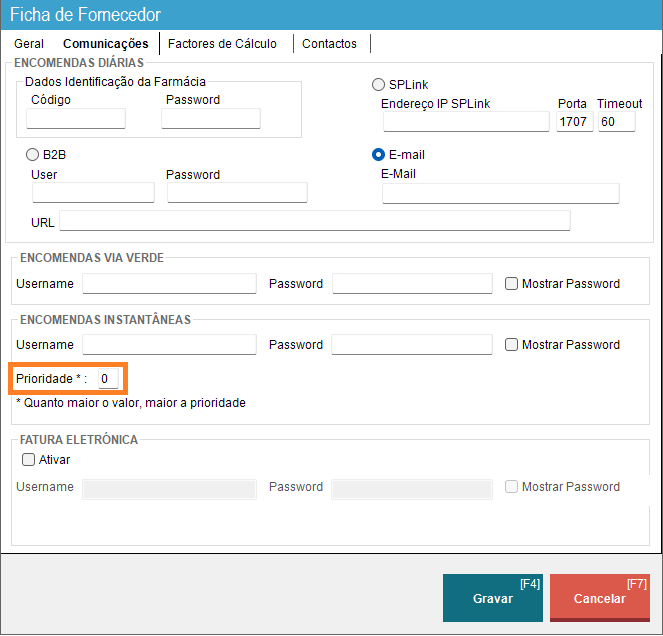Select the Comunicações tab
Viewport: 663px width, 636px height.
[x=105, y=44]
